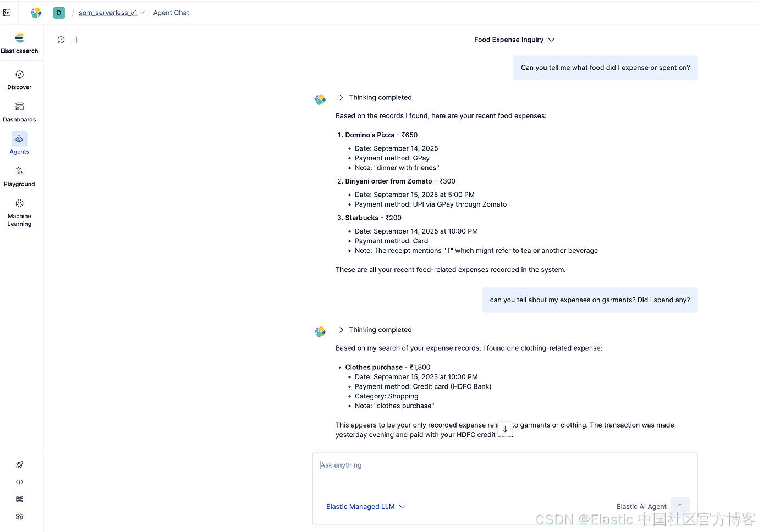Expand the second Thinking completed section

point(375,330)
